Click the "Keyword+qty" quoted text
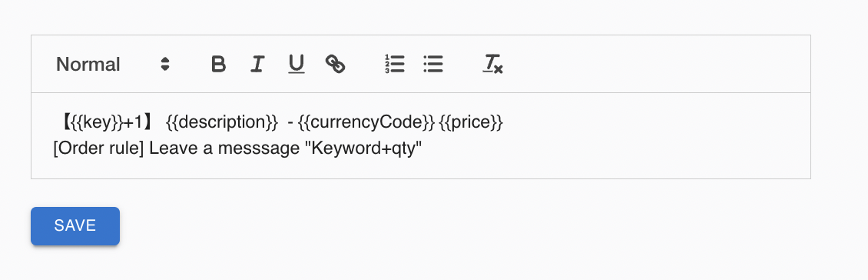 pyautogui.click(x=363, y=148)
